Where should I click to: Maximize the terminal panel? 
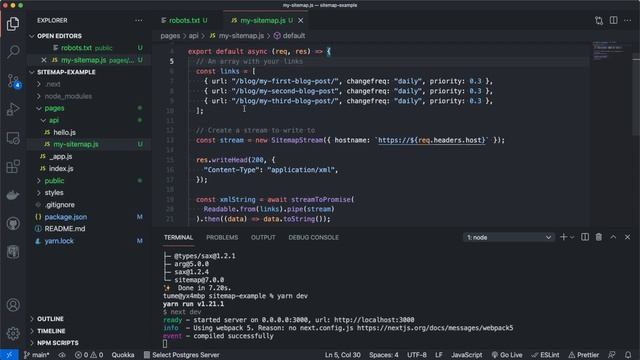pyautogui.click(x=613, y=237)
